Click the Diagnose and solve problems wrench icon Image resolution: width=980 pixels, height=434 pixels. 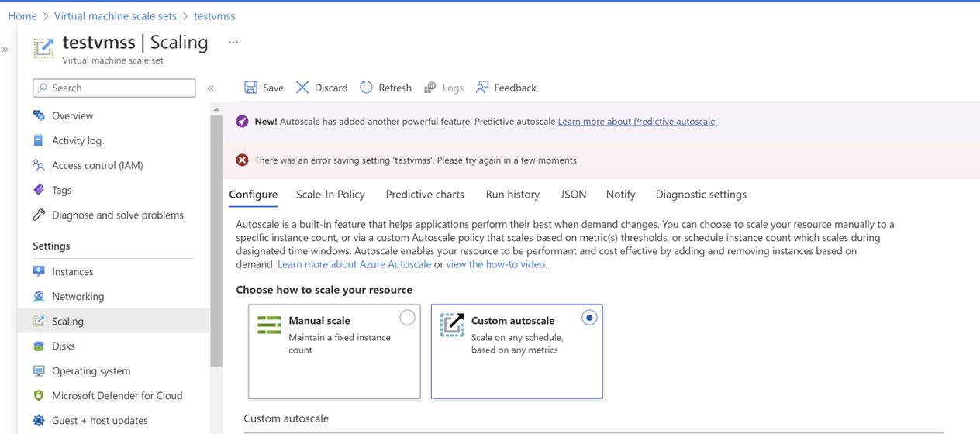click(x=39, y=215)
